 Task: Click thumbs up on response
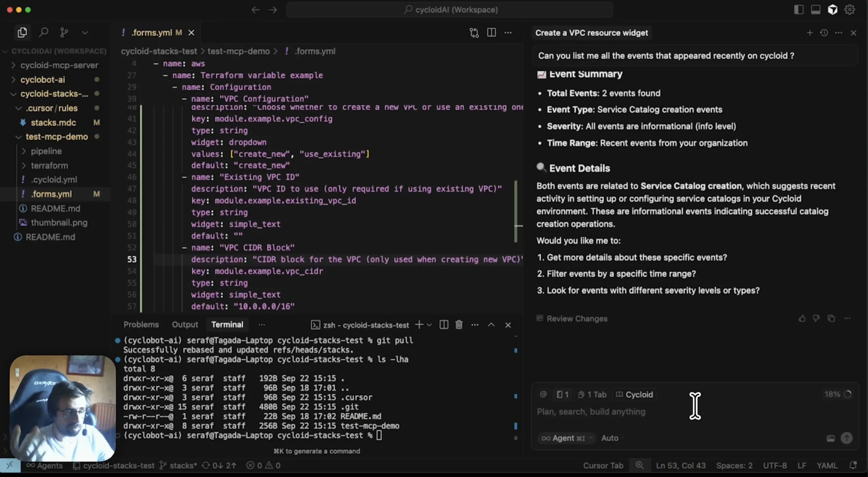pos(802,318)
